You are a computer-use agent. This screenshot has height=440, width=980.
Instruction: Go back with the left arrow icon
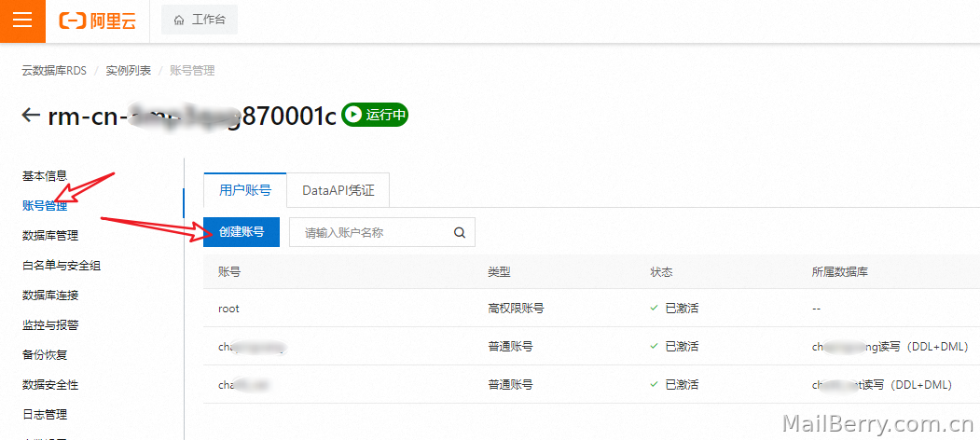31,115
